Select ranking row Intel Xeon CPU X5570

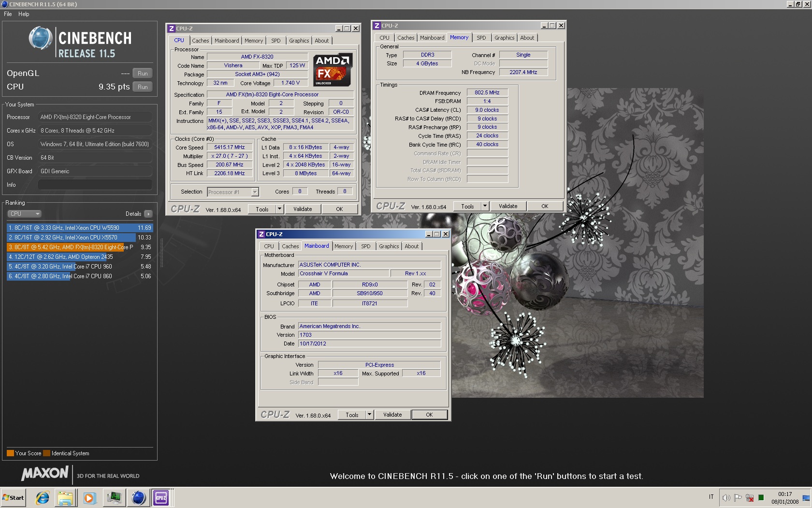pos(80,238)
